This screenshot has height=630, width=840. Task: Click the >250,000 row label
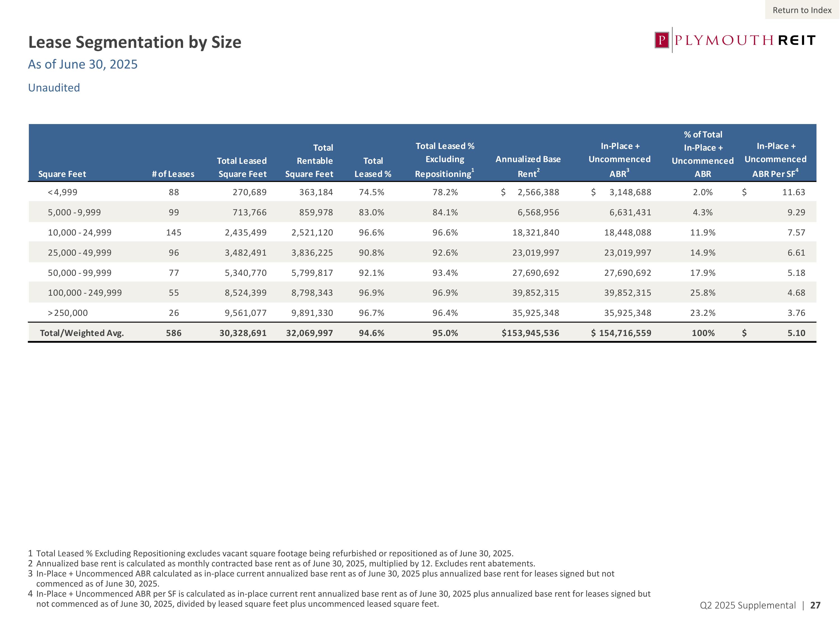pos(67,313)
